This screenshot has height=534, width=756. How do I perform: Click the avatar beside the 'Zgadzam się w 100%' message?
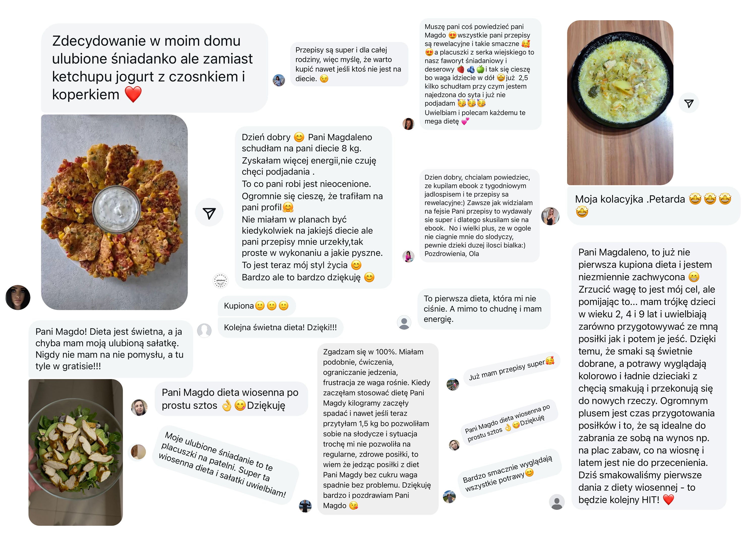coord(305,506)
